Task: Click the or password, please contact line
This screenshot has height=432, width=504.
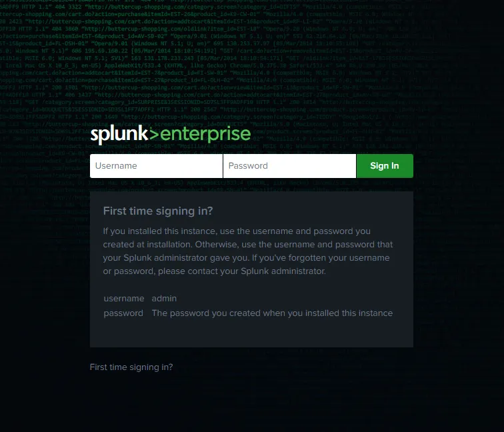Action: [x=215, y=271]
